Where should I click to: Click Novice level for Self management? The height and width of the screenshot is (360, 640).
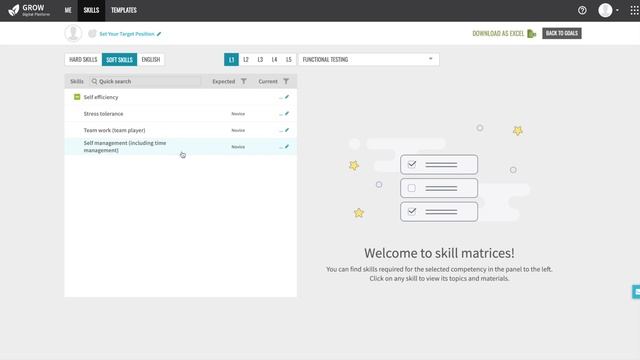[238, 147]
